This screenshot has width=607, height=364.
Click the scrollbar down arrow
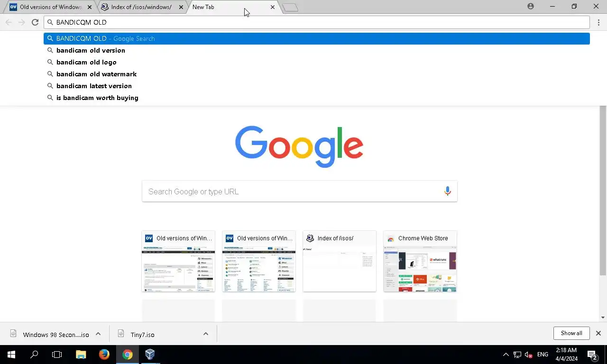(603, 318)
